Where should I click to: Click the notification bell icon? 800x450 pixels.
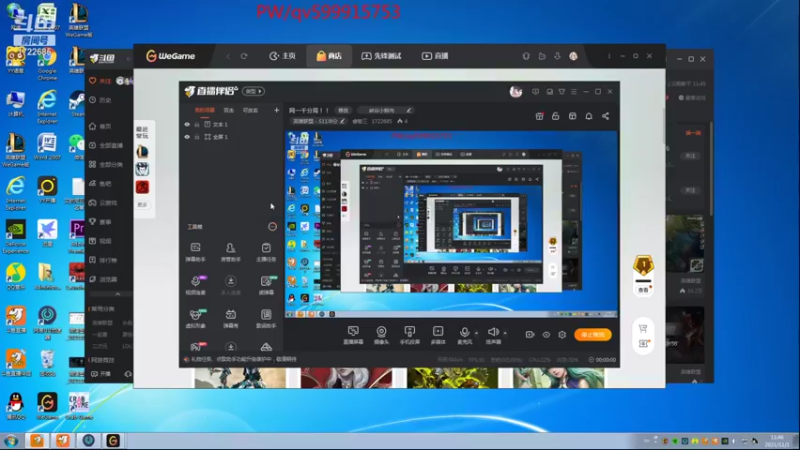(589, 116)
